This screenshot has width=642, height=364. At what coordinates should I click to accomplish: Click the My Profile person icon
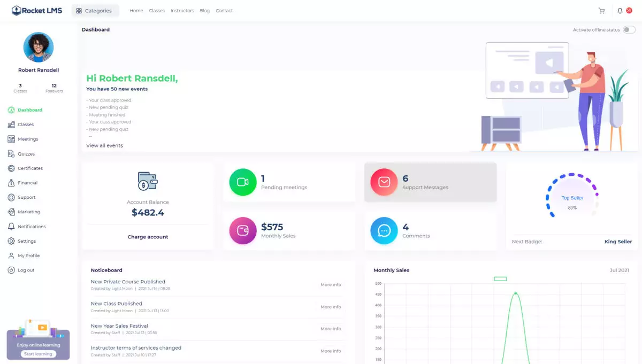11,255
